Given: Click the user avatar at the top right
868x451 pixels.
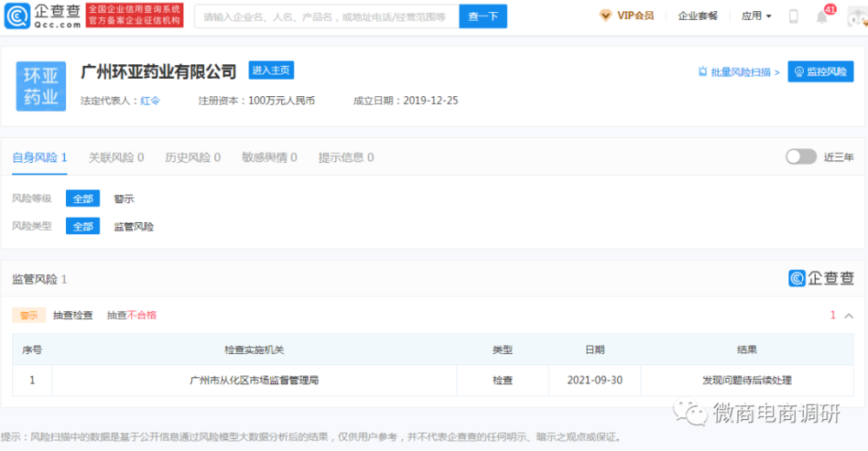Looking at the screenshot, I should [858, 17].
